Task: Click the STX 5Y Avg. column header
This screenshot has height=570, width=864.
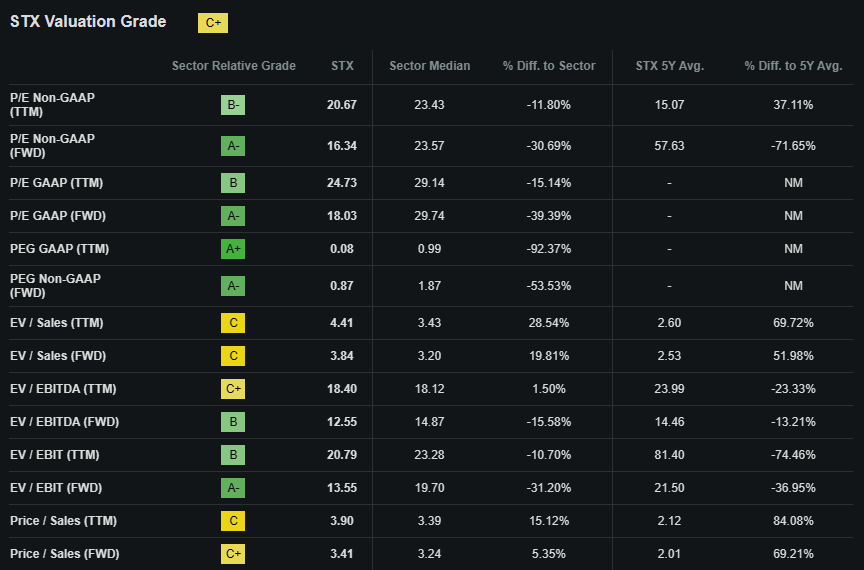Action: 670,66
